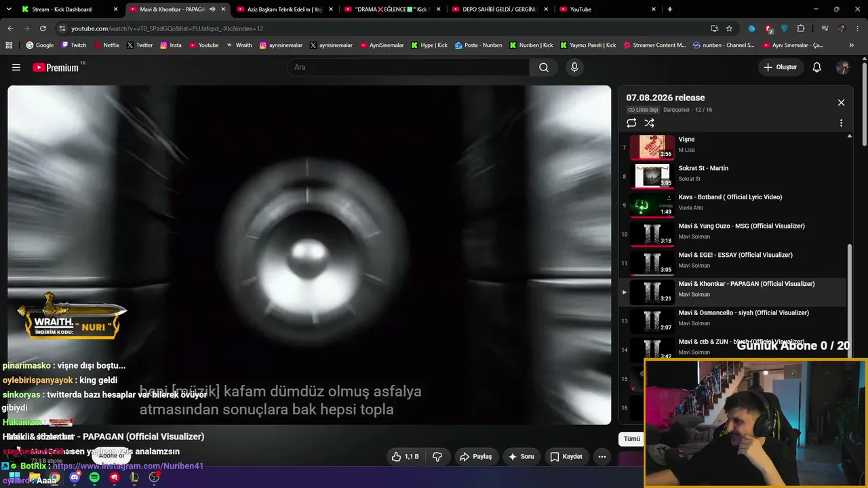Image resolution: width=868 pixels, height=488 pixels.
Task: Mute the Mavi & Khontkar tab audio icon
Action: 212,9
